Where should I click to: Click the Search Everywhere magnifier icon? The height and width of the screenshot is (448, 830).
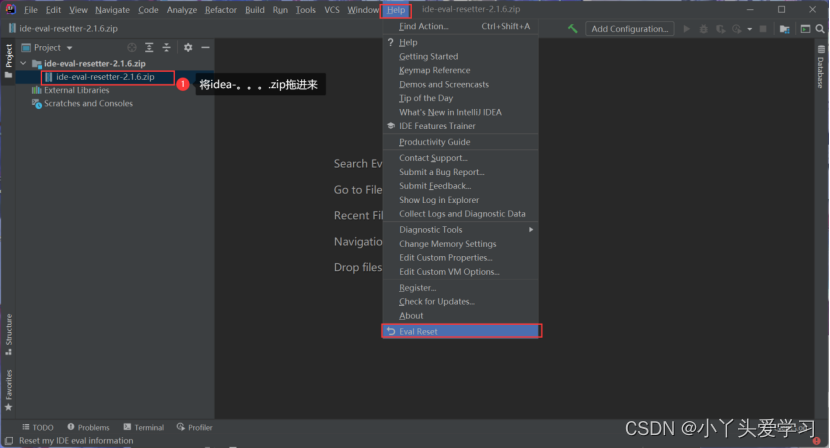(820, 29)
